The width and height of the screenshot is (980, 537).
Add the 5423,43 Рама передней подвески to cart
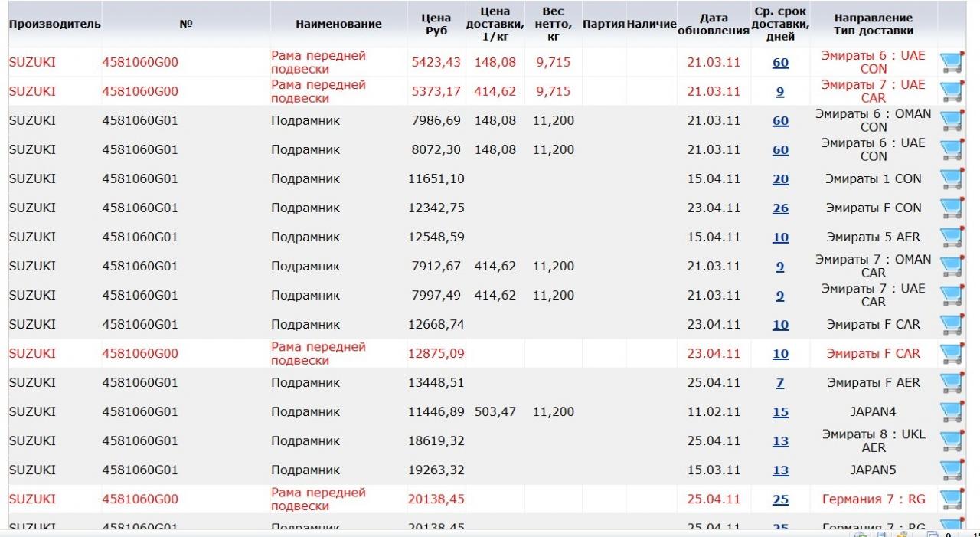tap(951, 63)
